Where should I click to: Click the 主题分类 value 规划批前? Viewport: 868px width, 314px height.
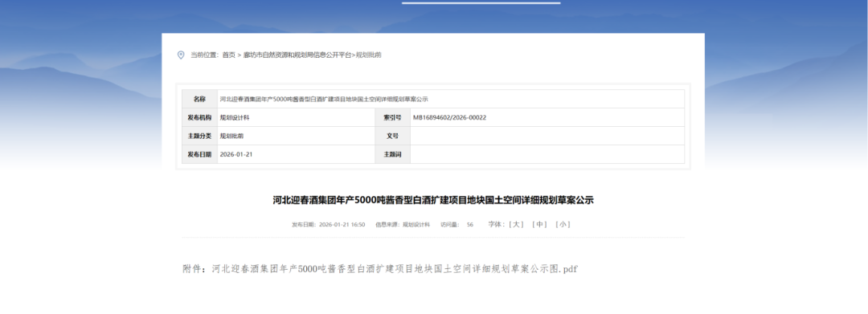(231, 136)
